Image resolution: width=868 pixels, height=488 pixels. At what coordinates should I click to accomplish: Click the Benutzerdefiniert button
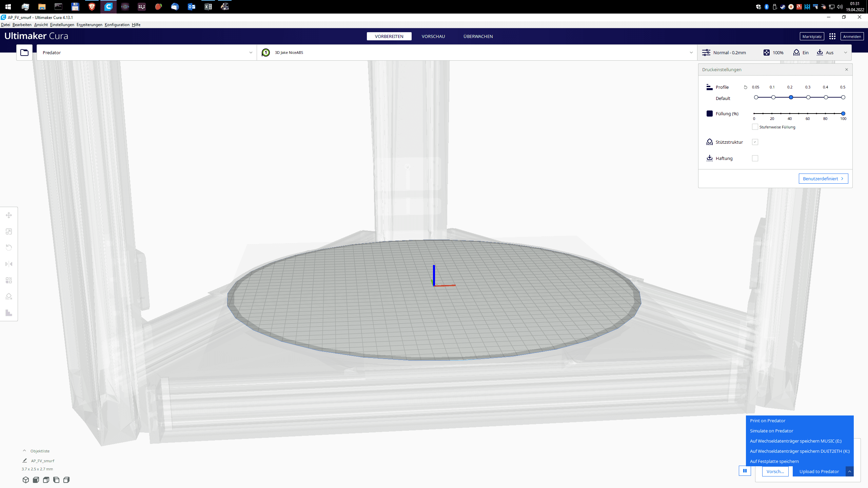click(823, 179)
